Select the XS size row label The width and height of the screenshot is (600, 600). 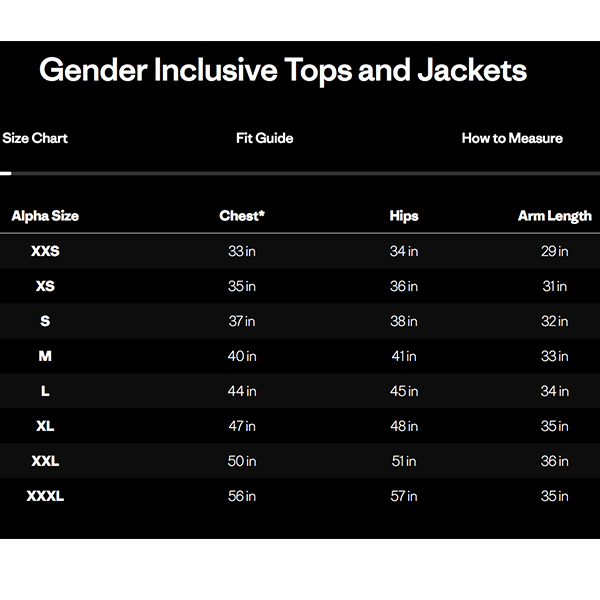(x=45, y=286)
